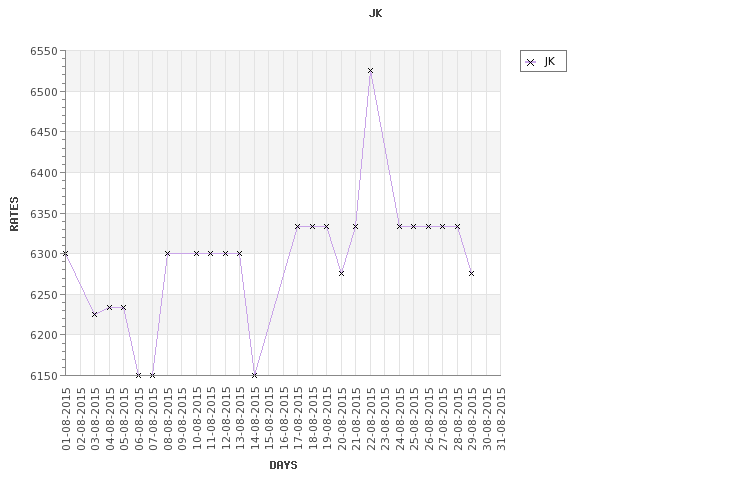Click the 13-08-2015 data marker

click(x=240, y=253)
